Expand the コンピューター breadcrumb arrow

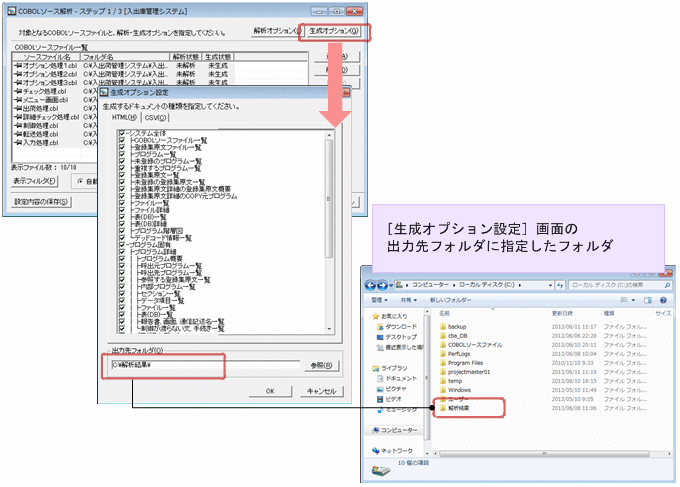click(x=454, y=285)
